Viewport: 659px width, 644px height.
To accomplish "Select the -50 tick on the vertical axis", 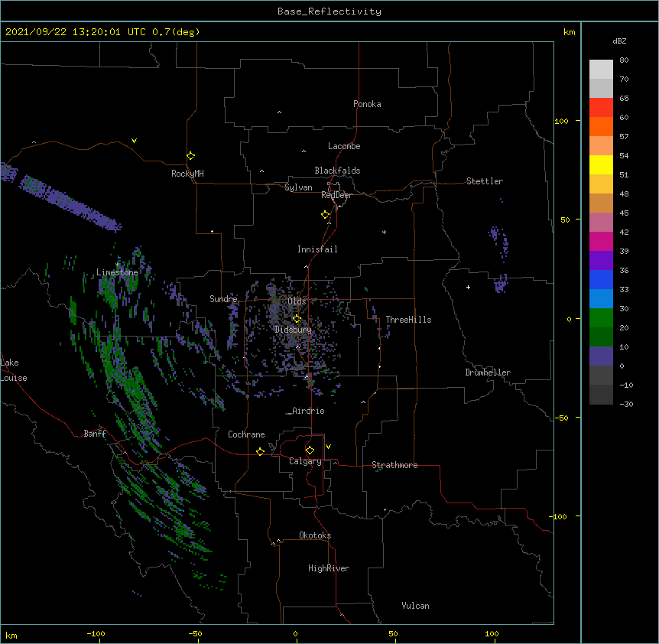I will point(561,418).
